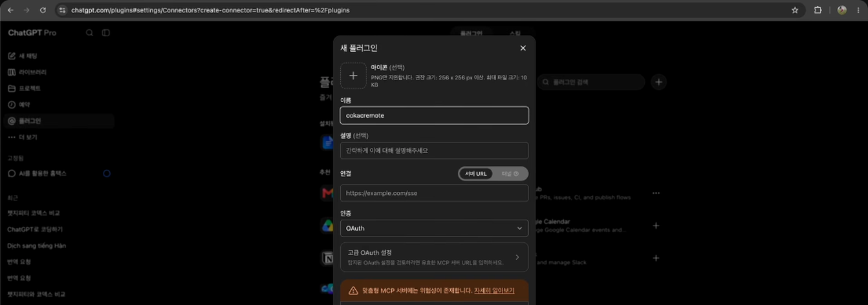Click the browser back arrow
The image size is (868, 305).
pos(10,10)
